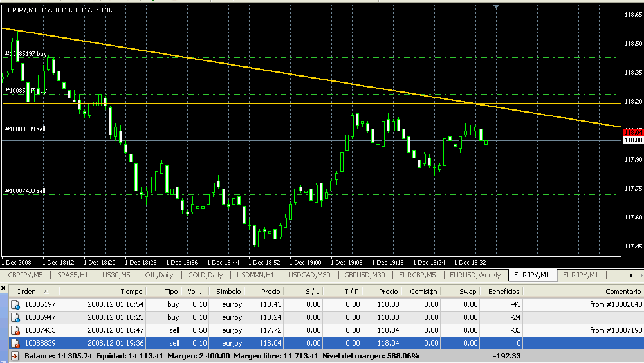Click the Precio header next to Simbolo
Viewport: 644px width, 363px height.
pyautogui.click(x=264, y=292)
